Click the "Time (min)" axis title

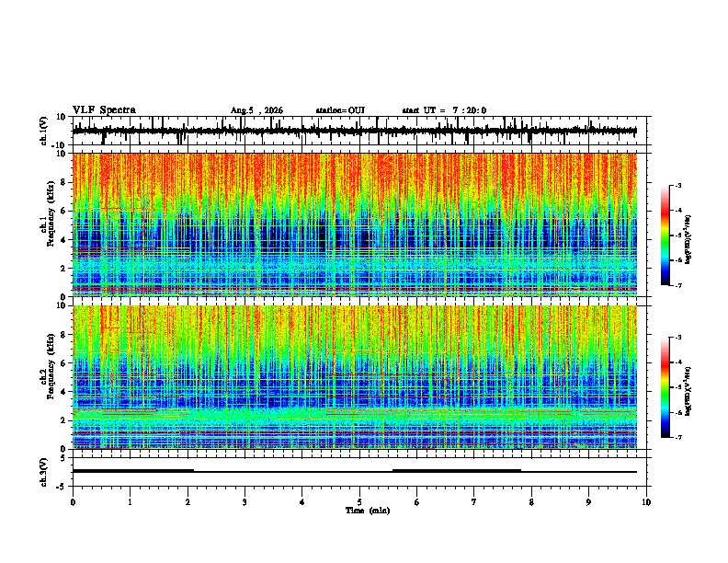(x=368, y=511)
